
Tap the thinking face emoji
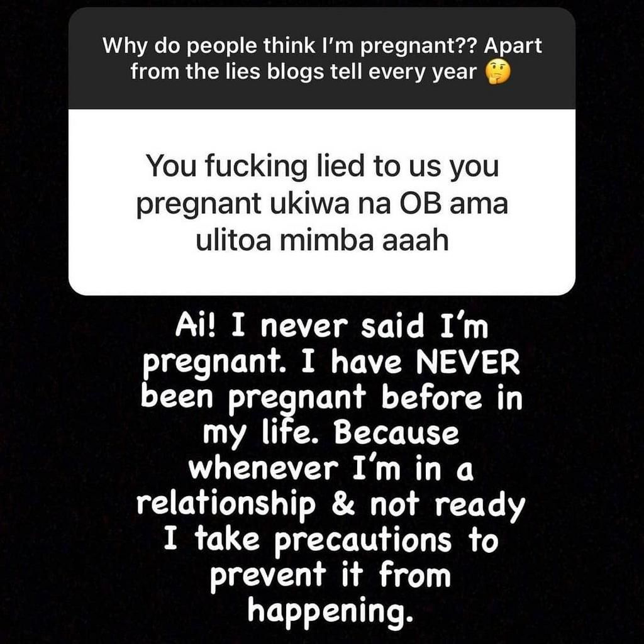498,73
